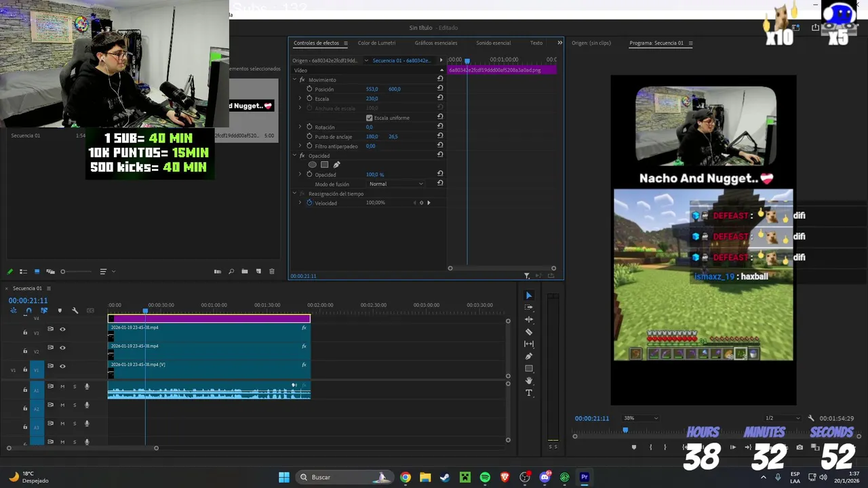Click the purple PNG clip in timeline

pos(209,319)
